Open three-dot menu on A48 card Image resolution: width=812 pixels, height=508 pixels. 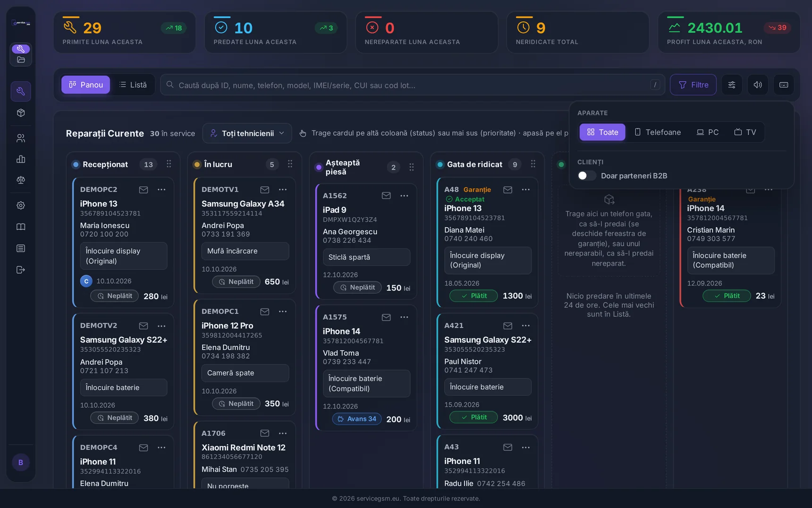click(526, 189)
